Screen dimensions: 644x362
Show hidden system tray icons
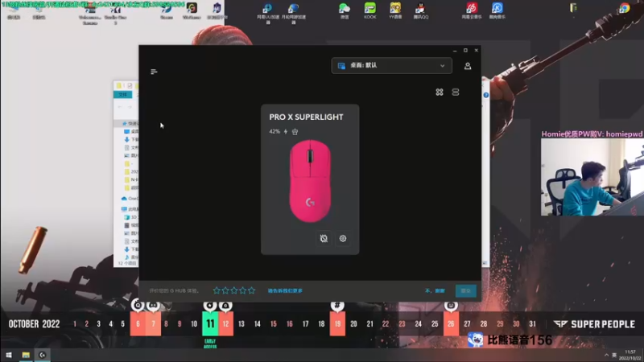pos(606,355)
